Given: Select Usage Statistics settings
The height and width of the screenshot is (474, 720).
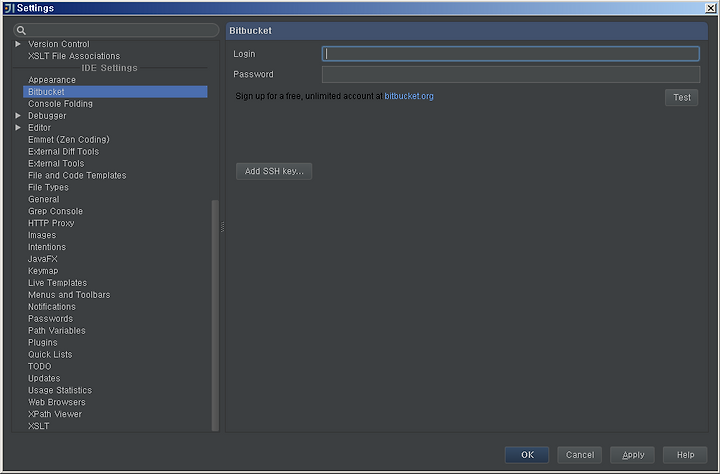Looking at the screenshot, I should pos(60,390).
